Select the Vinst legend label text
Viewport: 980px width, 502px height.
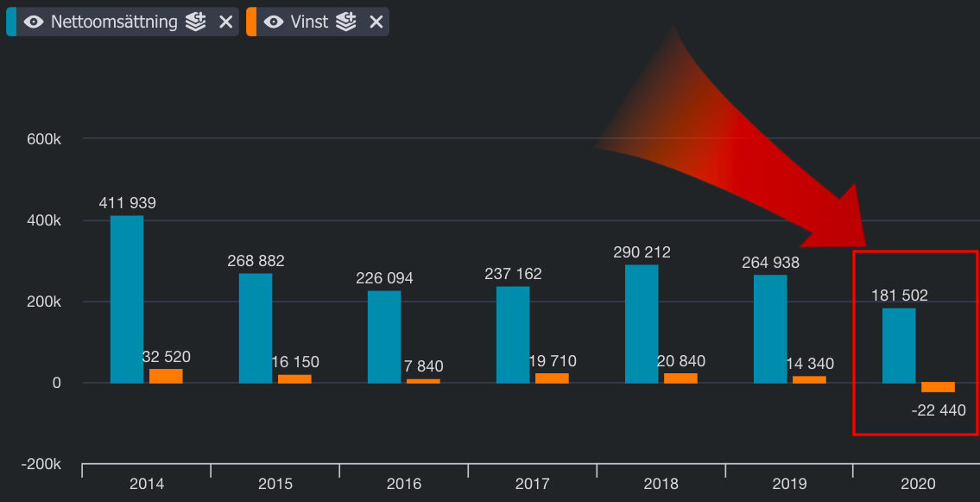309,22
